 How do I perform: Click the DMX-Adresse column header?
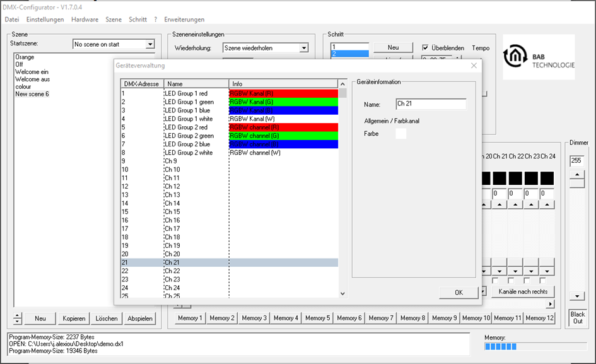[x=142, y=84]
